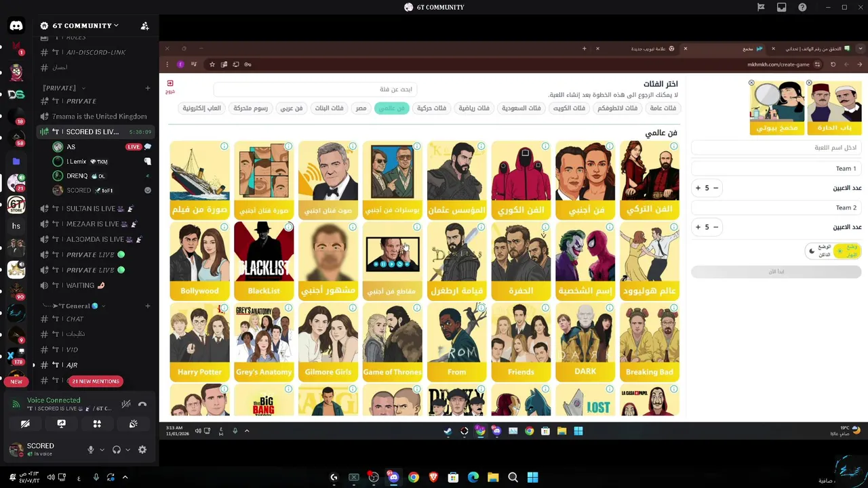Viewport: 868px width, 488px height.
Task: Join the WAITING voice channel
Action: [x=95, y=285]
